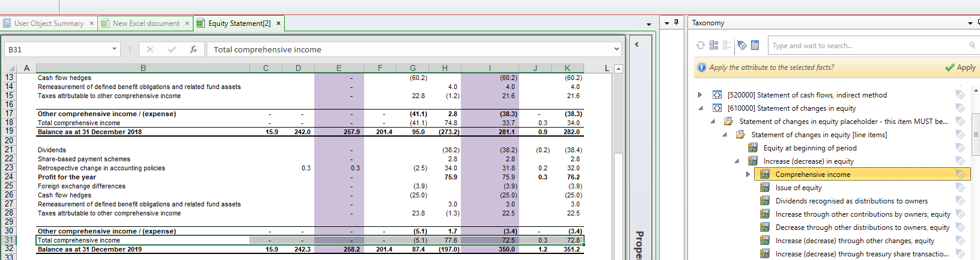The height and width of the screenshot is (260, 980).
Task: Click the blue tag icon in Taxonomy toolbar
Action: click(x=742, y=45)
